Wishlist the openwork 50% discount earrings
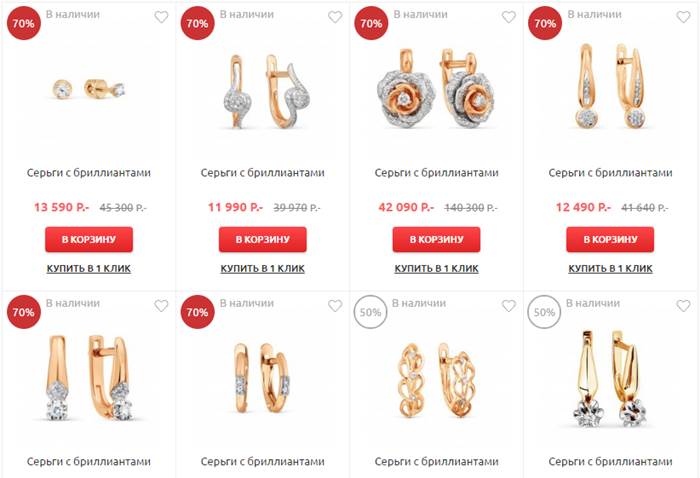The height and width of the screenshot is (478, 700). (508, 306)
